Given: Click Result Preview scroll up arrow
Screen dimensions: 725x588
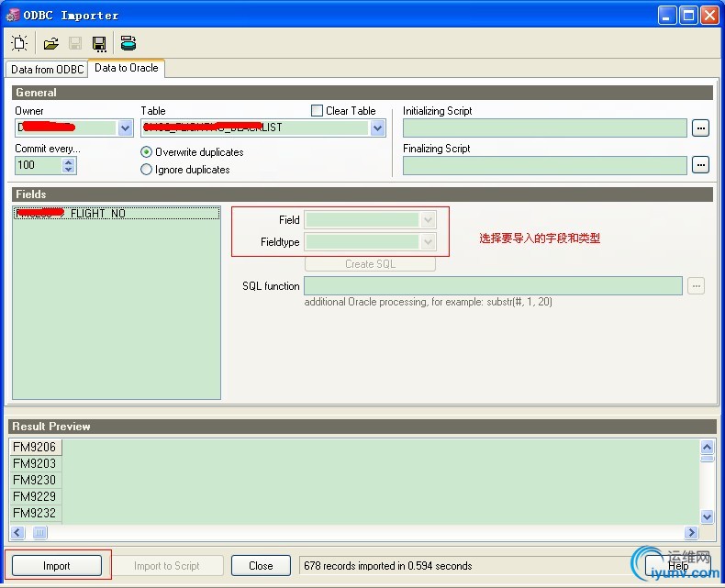Looking at the screenshot, I should (707, 447).
